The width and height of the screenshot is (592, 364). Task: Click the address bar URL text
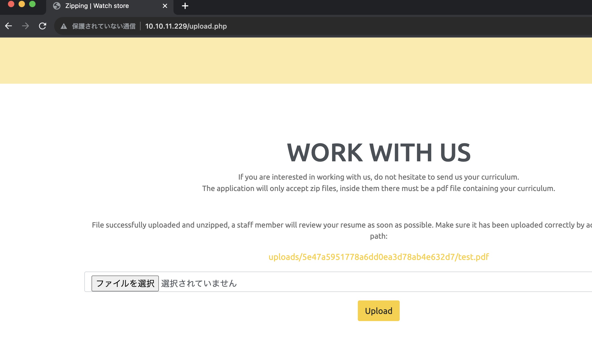[x=186, y=26]
